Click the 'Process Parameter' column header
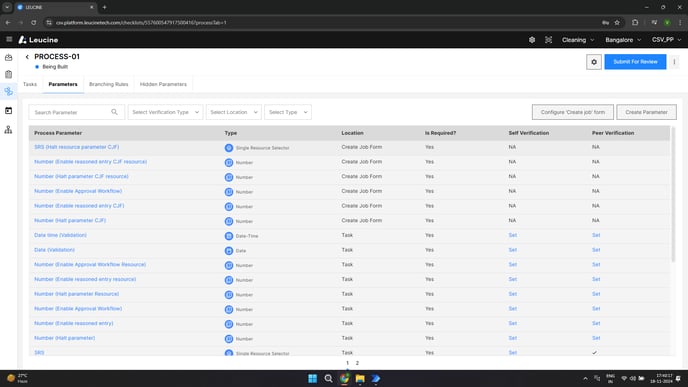 pyautogui.click(x=58, y=133)
